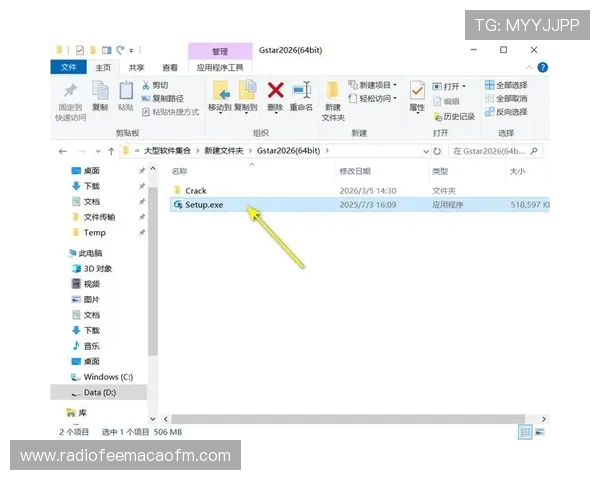Click 大型软件集合 in the address breadcrumb
Viewport: 600px width, 480px height.
(167, 151)
